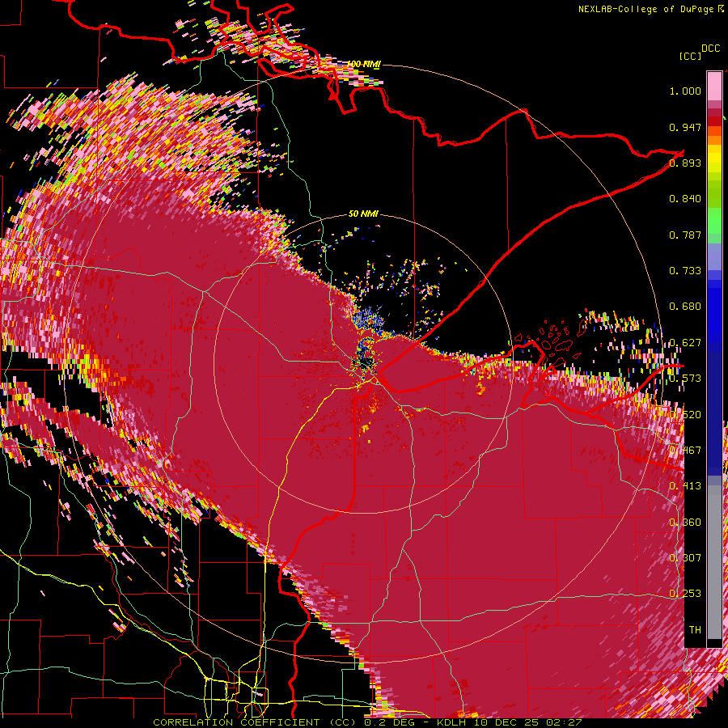Pick the bright green segment of color scale
Viewport: 728px width, 728px height.
point(714,221)
